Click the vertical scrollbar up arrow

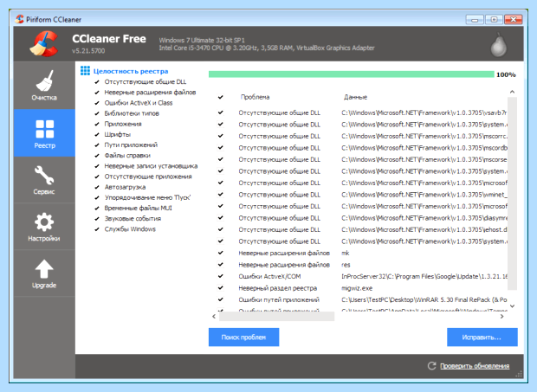[512, 92]
